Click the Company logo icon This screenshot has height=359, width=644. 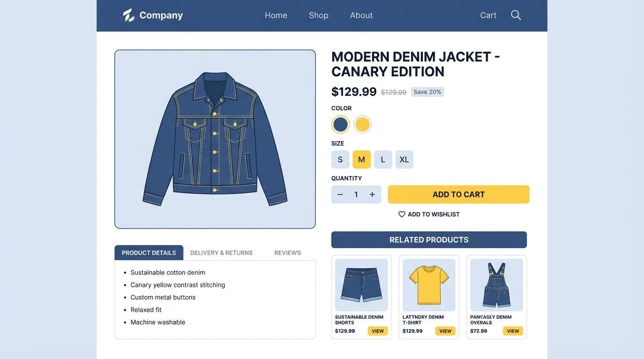(128, 15)
